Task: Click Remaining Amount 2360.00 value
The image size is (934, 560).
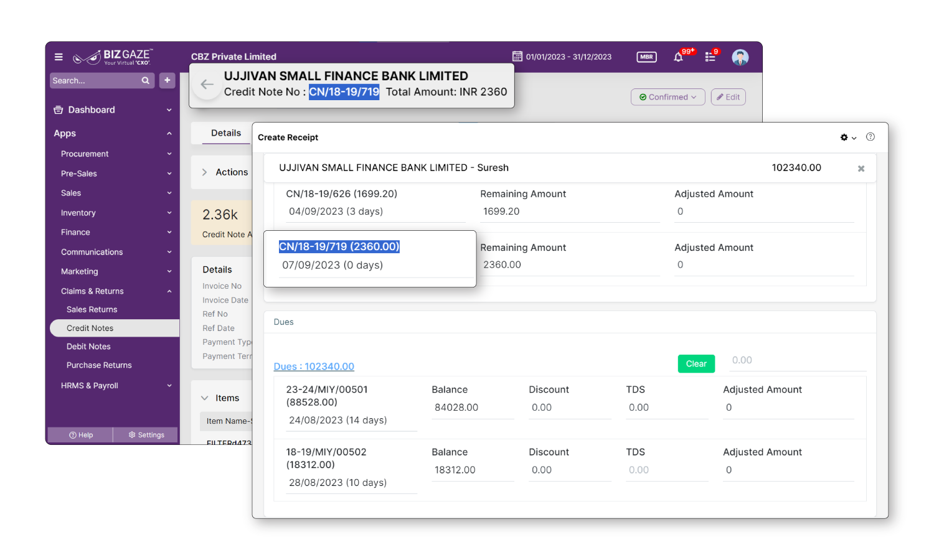Action: coord(502,265)
